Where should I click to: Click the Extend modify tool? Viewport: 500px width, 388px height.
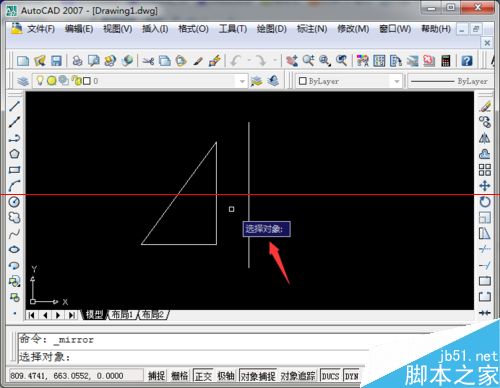pyautogui.click(x=485, y=265)
